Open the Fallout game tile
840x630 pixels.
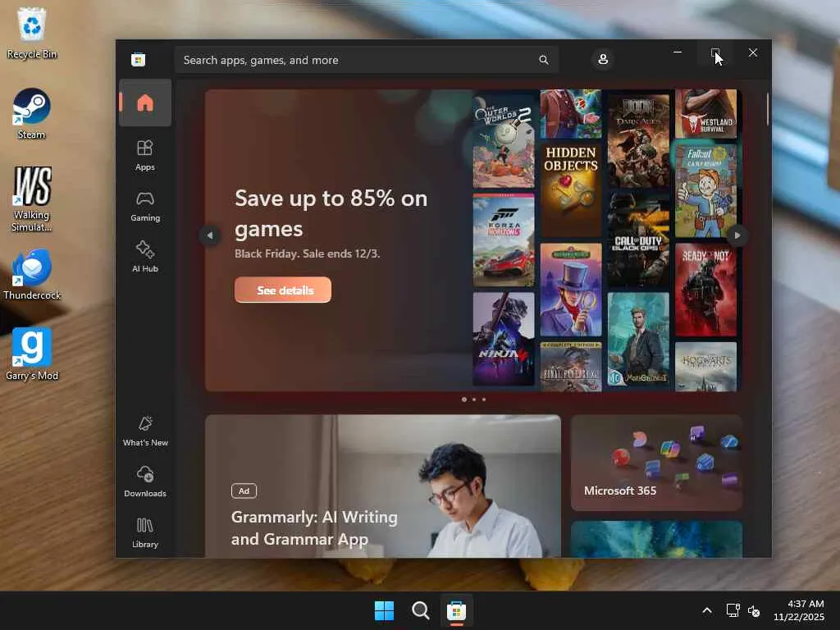click(x=706, y=190)
